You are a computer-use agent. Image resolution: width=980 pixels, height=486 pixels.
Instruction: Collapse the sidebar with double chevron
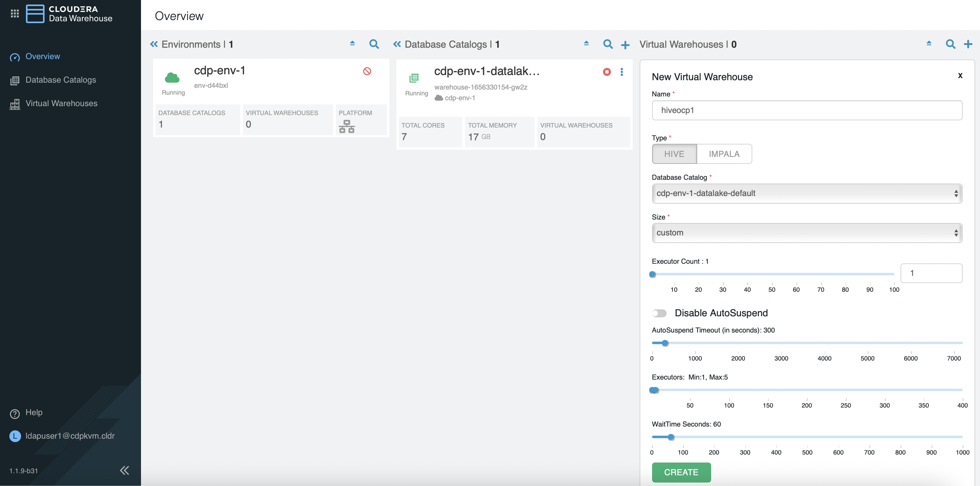click(124, 470)
